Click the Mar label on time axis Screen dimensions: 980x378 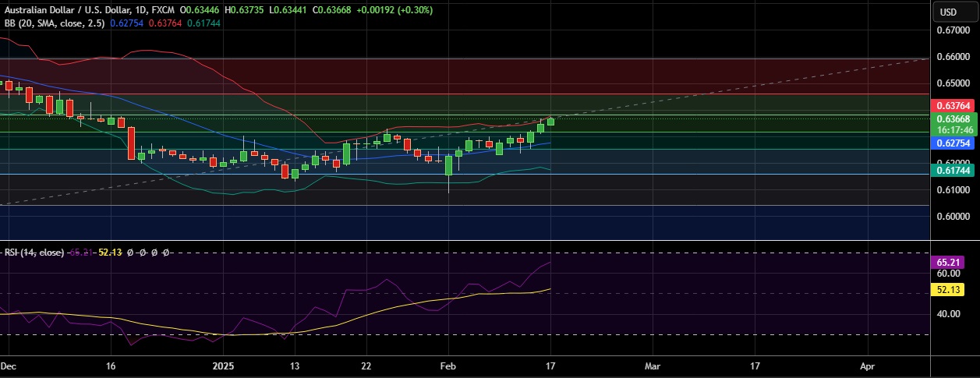click(652, 365)
